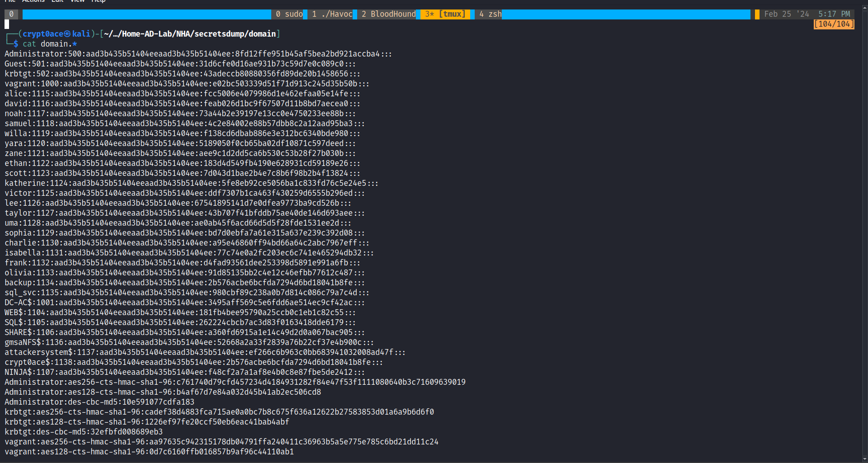Click the Kali skull icon in the prompt
Viewport: 868px width, 463px height.
point(67,34)
